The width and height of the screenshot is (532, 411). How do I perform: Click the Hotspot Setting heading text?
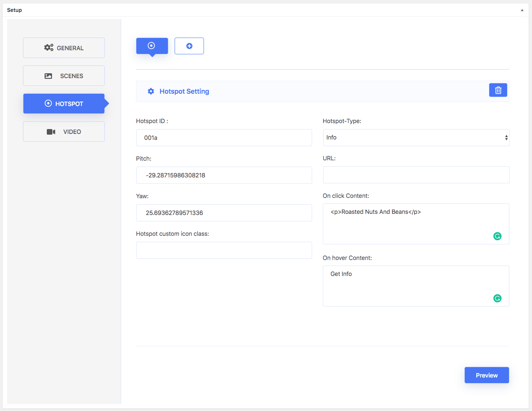pos(184,91)
